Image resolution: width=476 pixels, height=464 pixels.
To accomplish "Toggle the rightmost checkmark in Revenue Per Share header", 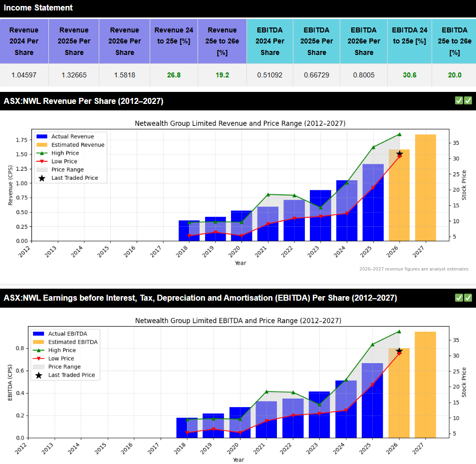I will (468, 101).
